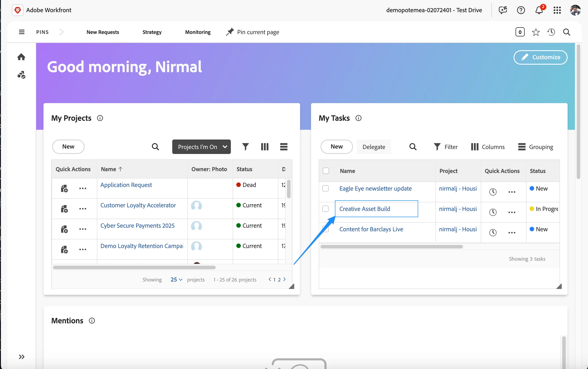Open Favorites star icon
The width and height of the screenshot is (588, 369).
tap(535, 32)
